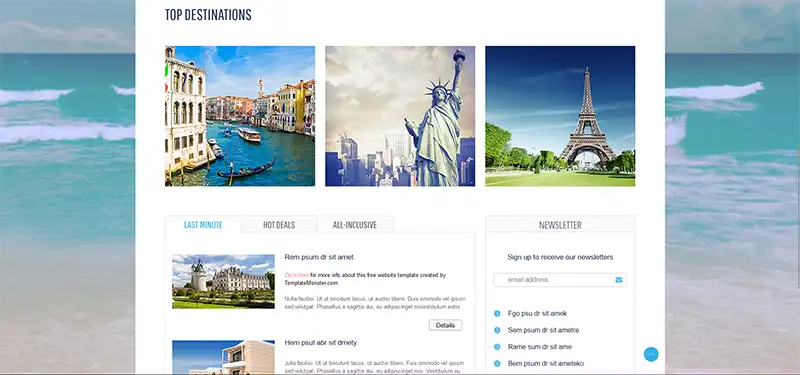Click the castle thumbnail in Last Minute

[223, 282]
